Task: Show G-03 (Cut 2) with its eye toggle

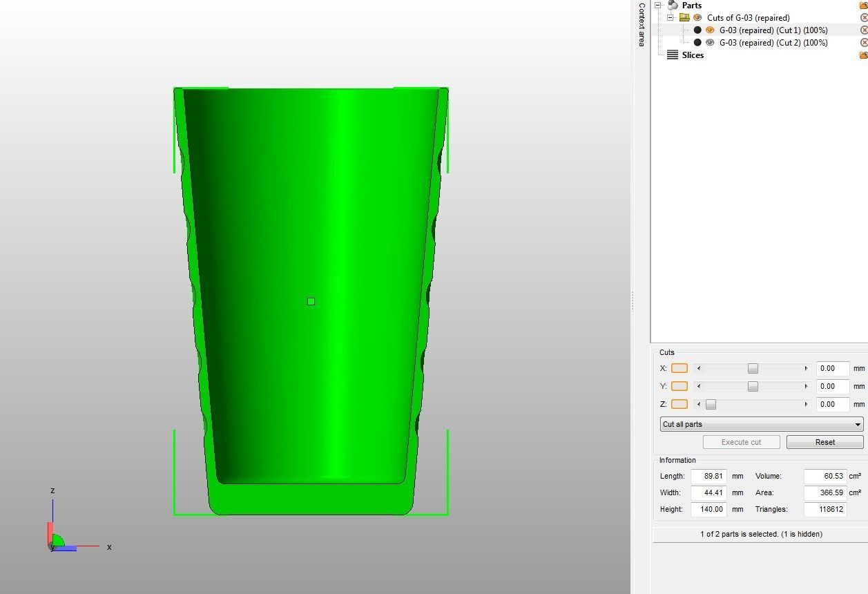Action: click(710, 42)
